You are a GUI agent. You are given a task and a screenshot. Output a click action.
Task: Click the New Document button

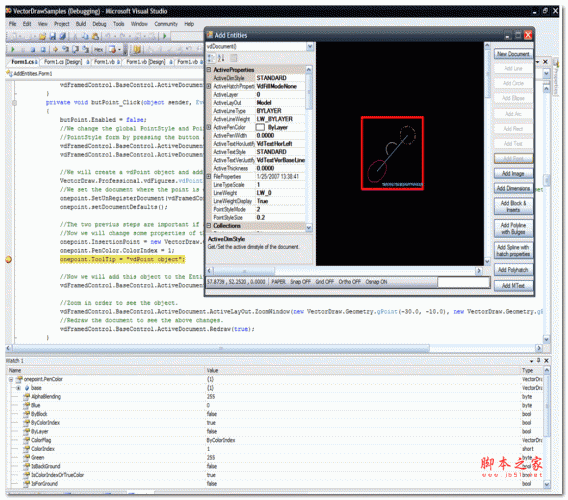[513, 54]
